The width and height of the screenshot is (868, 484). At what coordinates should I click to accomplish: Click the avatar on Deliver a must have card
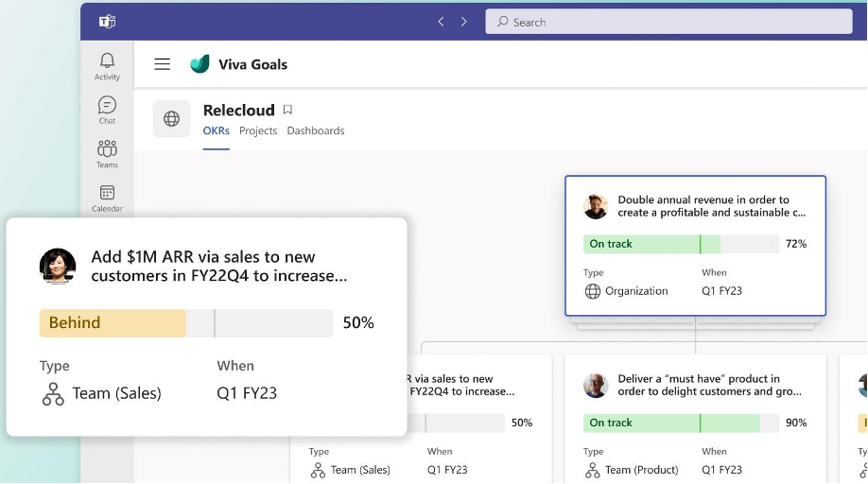pos(596,385)
